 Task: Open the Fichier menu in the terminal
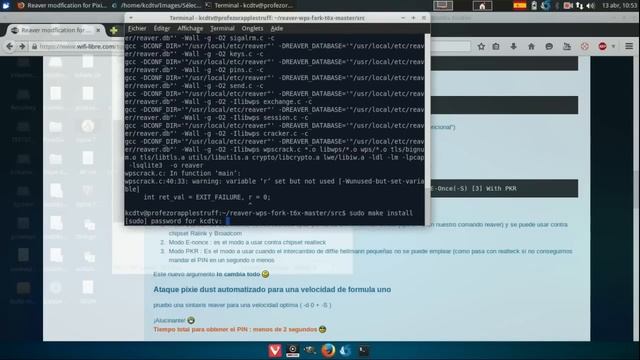(x=137, y=28)
